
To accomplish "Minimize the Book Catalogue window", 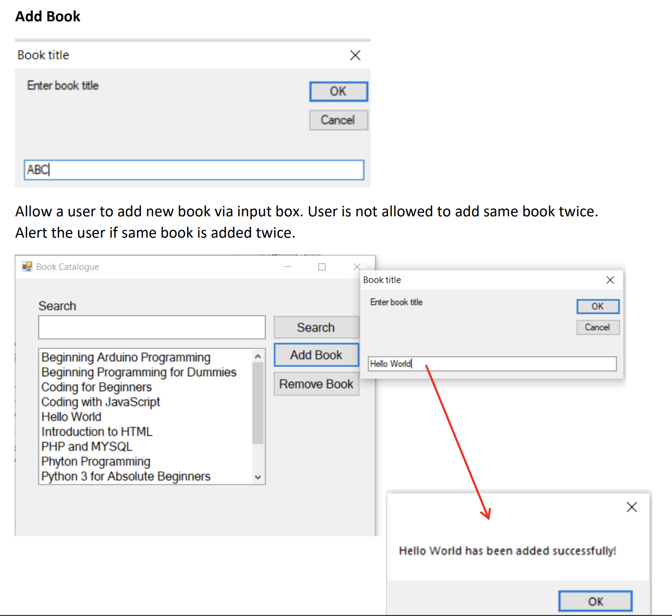I will pos(287,266).
